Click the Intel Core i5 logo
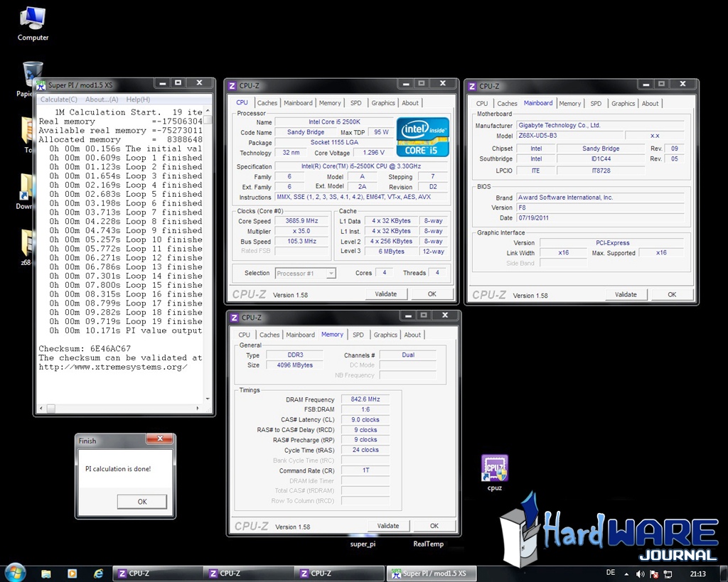The image size is (728, 582). click(423, 137)
